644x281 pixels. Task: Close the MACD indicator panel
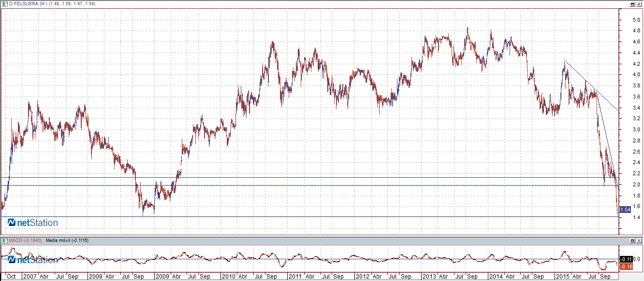tap(639, 240)
